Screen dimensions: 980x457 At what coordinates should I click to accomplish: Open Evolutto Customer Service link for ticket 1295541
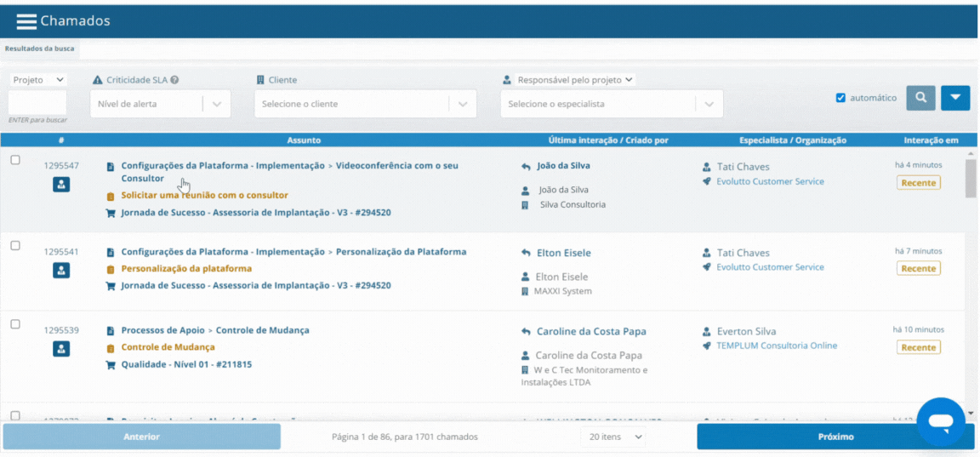click(769, 267)
